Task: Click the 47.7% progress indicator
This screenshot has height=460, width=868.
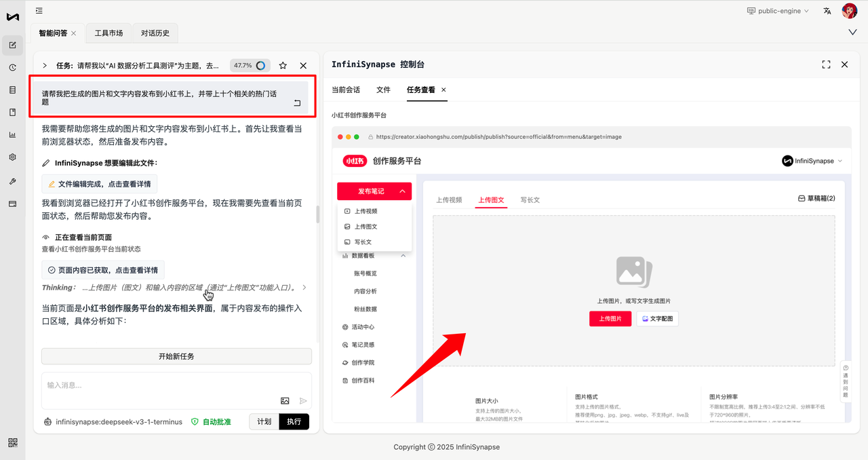Action: (x=250, y=66)
